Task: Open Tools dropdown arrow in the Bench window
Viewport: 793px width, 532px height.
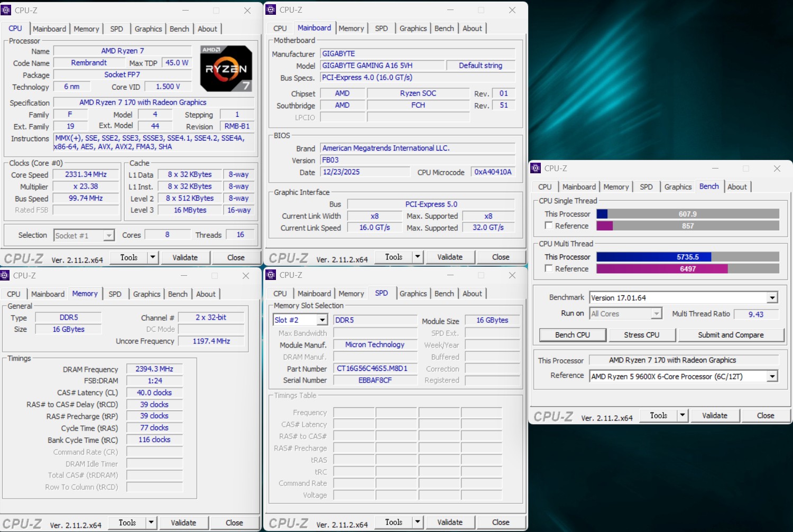Action: click(683, 415)
